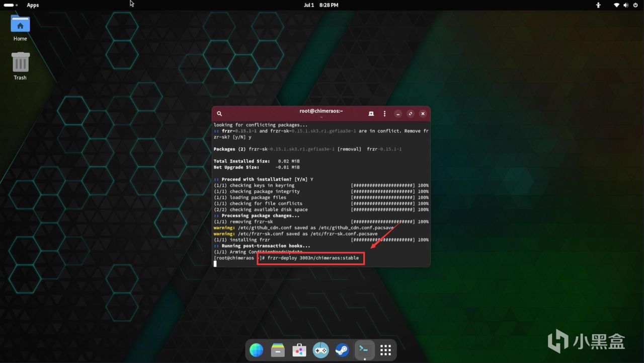Click the "frzr-deploy 3003n/chimeraos:stable" command text
The image size is (644, 363).
coord(313,258)
